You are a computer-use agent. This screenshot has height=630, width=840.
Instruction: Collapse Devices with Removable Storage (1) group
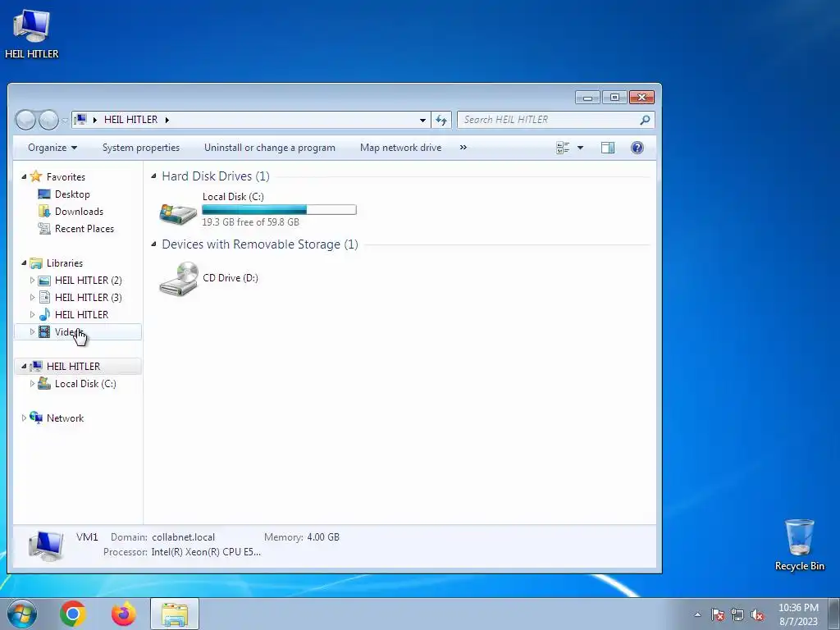click(153, 244)
